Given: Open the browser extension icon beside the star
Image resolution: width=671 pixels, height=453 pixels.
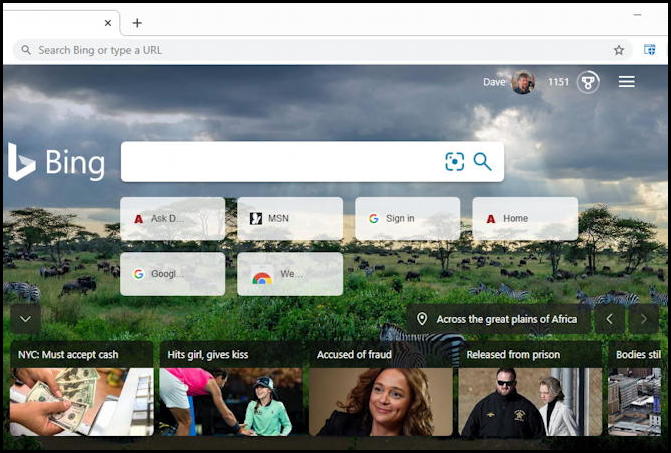Looking at the screenshot, I should (650, 50).
